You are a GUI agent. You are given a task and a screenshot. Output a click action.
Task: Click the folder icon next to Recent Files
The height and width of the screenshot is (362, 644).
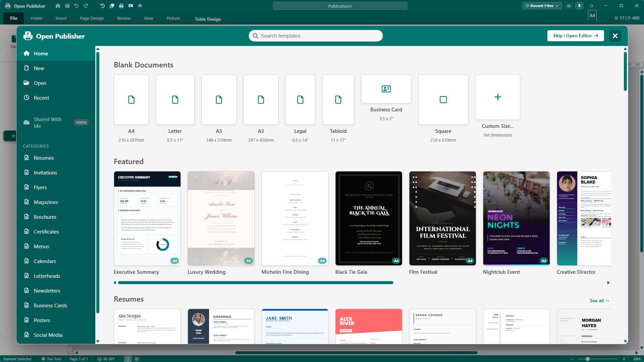(569, 6)
